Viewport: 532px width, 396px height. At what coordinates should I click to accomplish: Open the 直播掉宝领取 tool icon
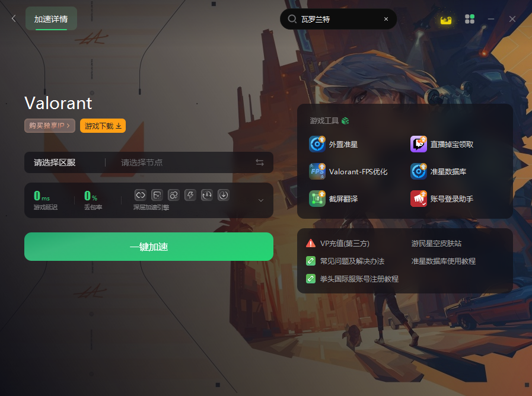coord(419,144)
